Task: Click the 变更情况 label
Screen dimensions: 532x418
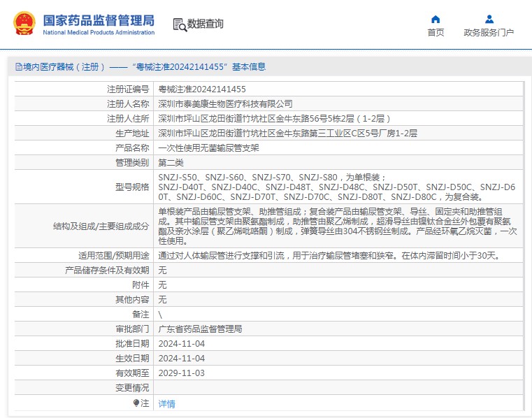Action: [132, 387]
